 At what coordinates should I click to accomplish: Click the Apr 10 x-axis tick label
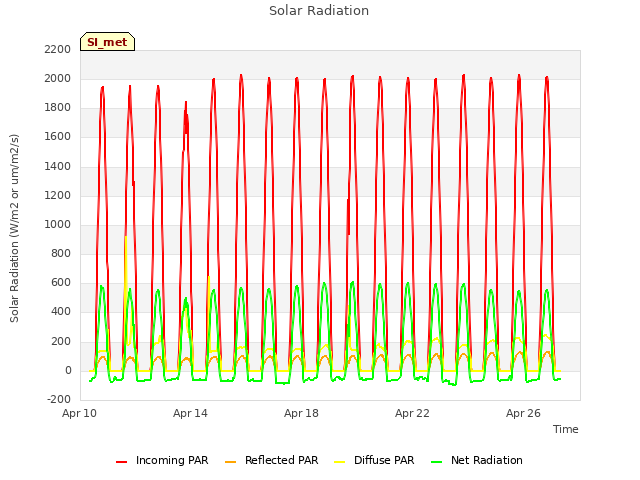pyautogui.click(x=79, y=413)
